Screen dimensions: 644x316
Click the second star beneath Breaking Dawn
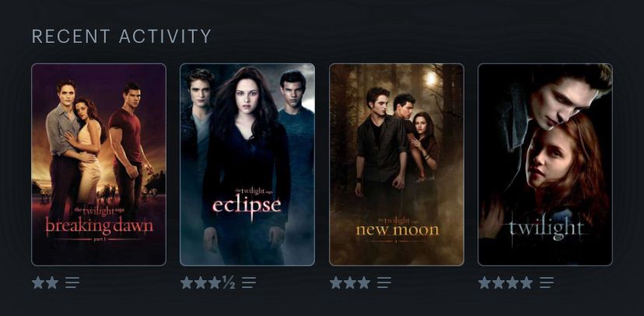[x=52, y=283]
